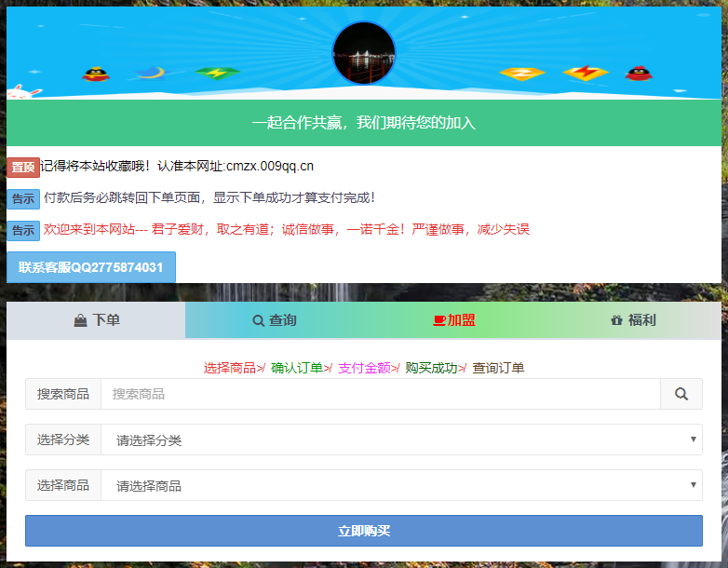The height and width of the screenshot is (568, 728).
Task: Switch to the 下单 tab
Action: tap(97, 320)
